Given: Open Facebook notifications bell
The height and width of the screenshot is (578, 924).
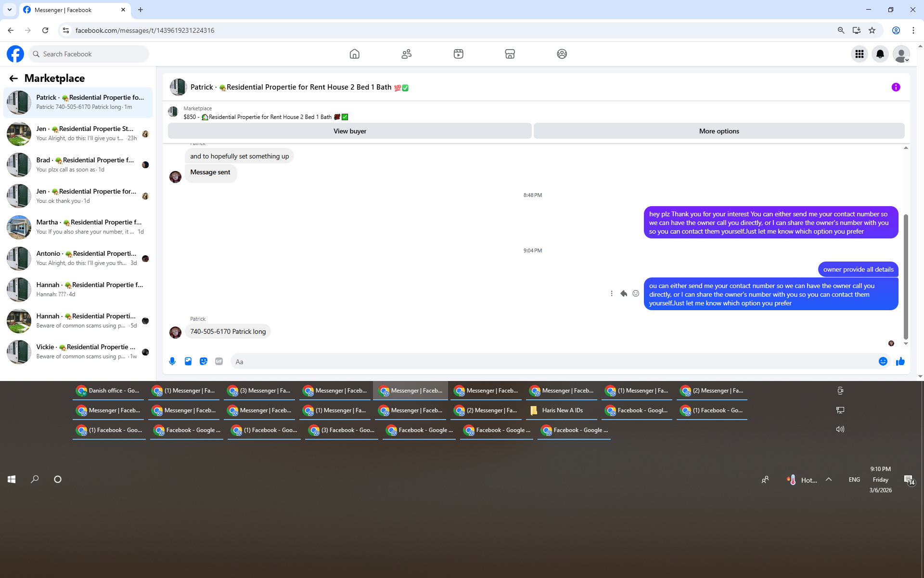Looking at the screenshot, I should (x=880, y=54).
